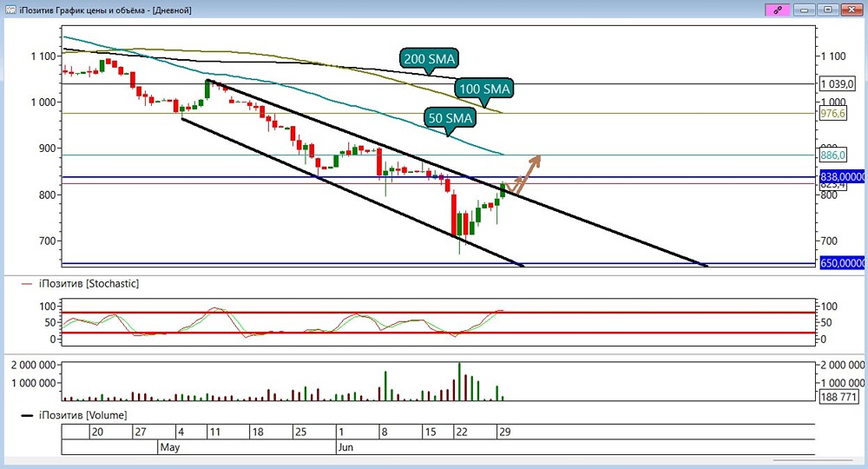Click date label 20 on time axis
The height and width of the screenshot is (469, 868).
97,432
